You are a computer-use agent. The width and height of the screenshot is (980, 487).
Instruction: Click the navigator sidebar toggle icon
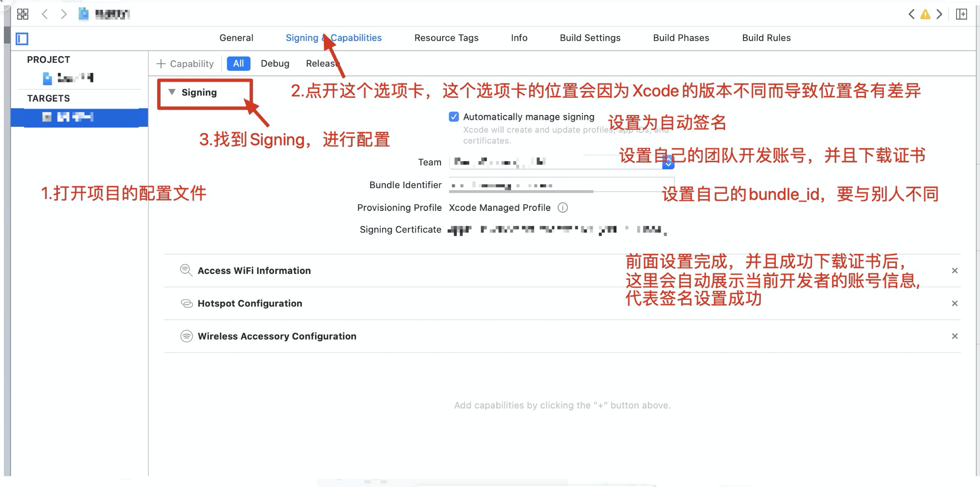[22, 39]
